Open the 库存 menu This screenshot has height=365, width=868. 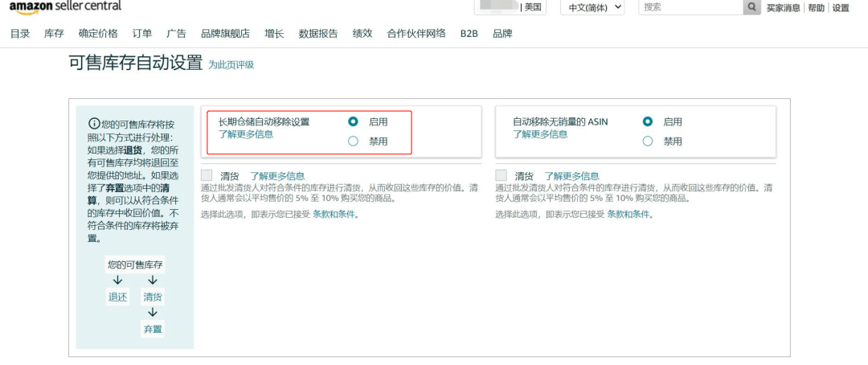tap(54, 34)
